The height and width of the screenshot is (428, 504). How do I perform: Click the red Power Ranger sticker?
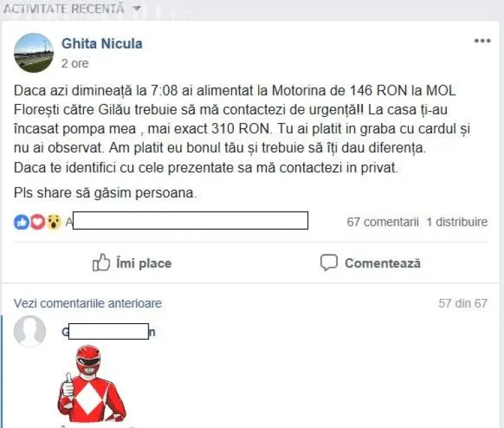click(x=92, y=384)
